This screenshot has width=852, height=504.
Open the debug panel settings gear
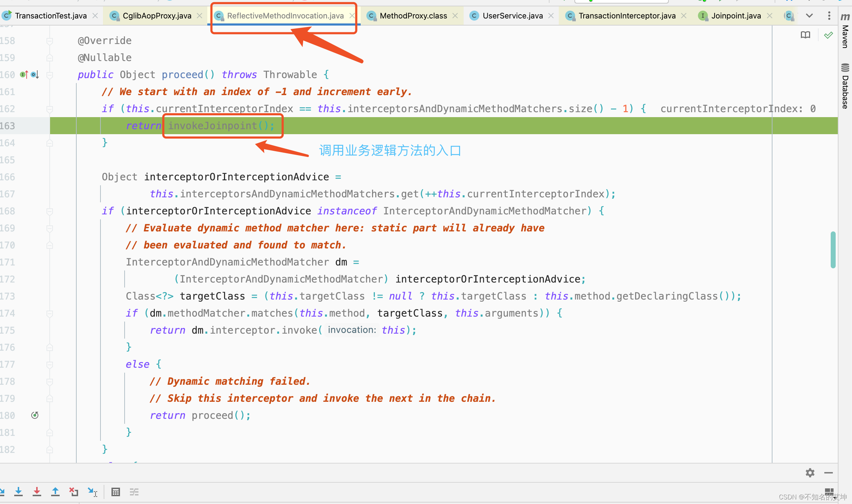[810, 473]
